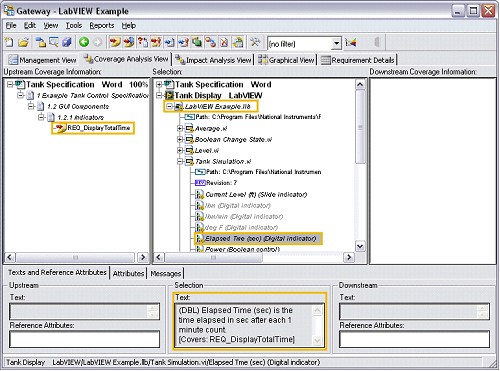Select the Coverage Analysis View tab
The height and width of the screenshot is (371, 500).
point(126,59)
